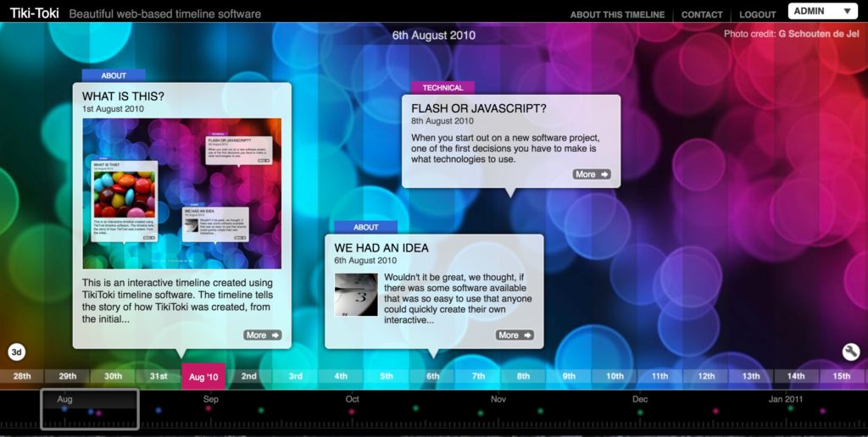Jump to the 3rd on date scale
868x437 pixels.
tap(295, 376)
